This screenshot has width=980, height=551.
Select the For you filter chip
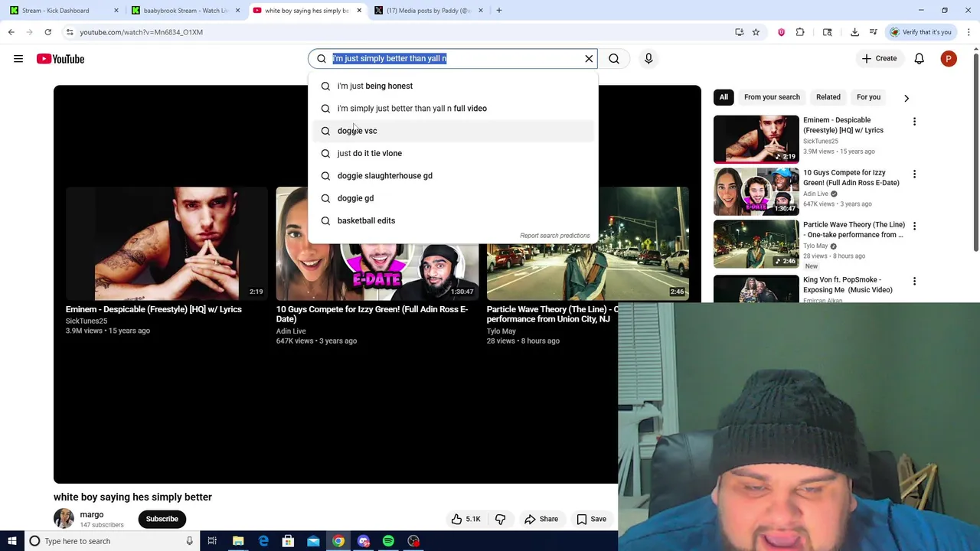pyautogui.click(x=868, y=97)
